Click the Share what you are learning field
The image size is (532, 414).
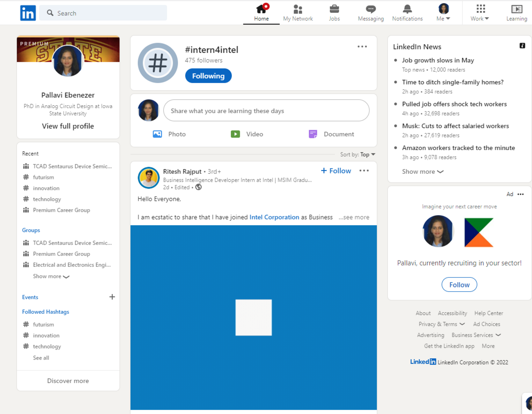point(266,111)
